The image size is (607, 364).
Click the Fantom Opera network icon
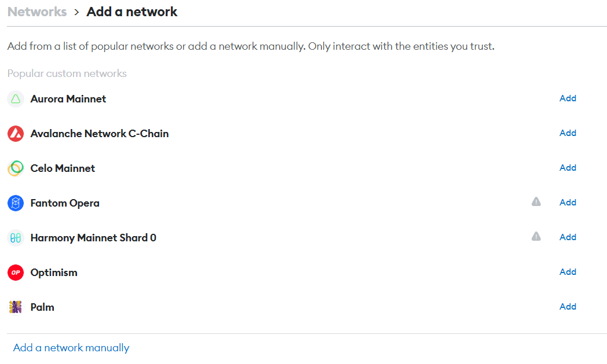click(15, 203)
